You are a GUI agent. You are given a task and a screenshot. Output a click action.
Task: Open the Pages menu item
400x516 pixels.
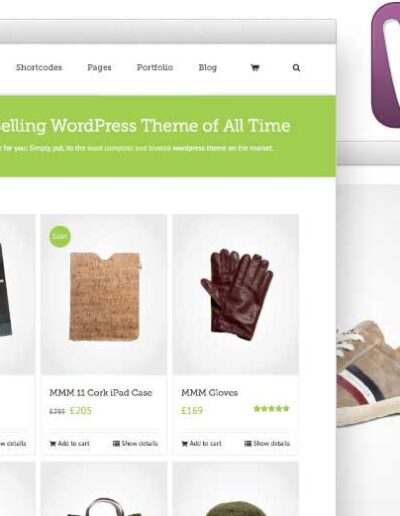99,68
